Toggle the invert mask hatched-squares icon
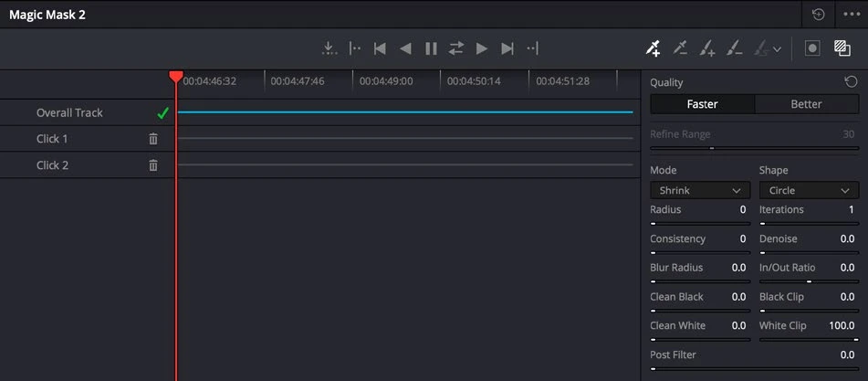The image size is (868, 381). click(x=842, y=48)
